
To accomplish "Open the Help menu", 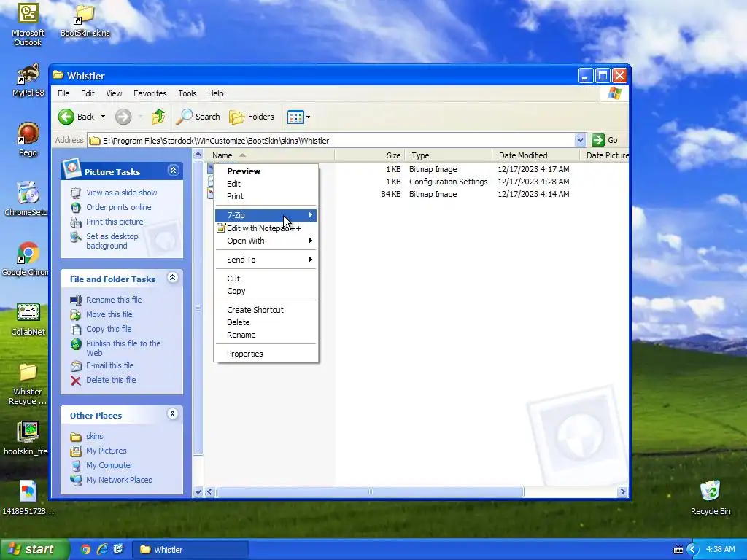I will pyautogui.click(x=215, y=93).
